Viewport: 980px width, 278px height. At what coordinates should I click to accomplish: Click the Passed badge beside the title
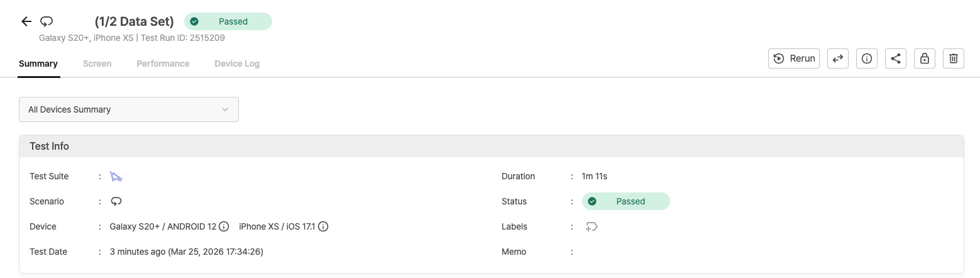(228, 21)
